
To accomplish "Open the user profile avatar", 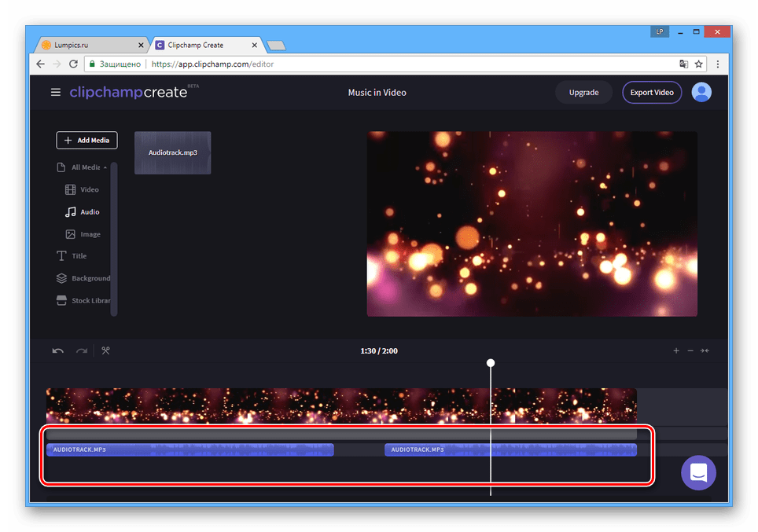I will pos(701,92).
